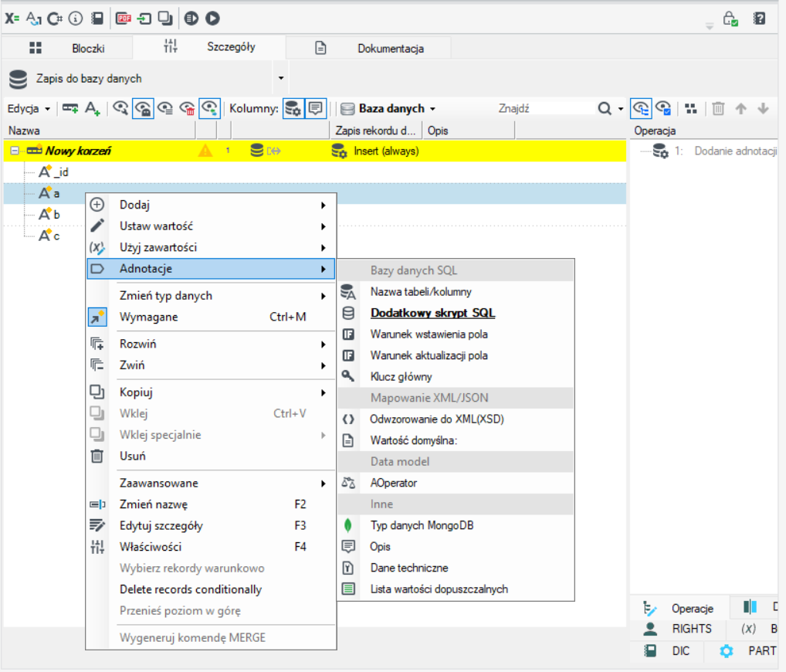The image size is (786, 672).
Task: Open the Operacje panel button
Action: (679, 609)
